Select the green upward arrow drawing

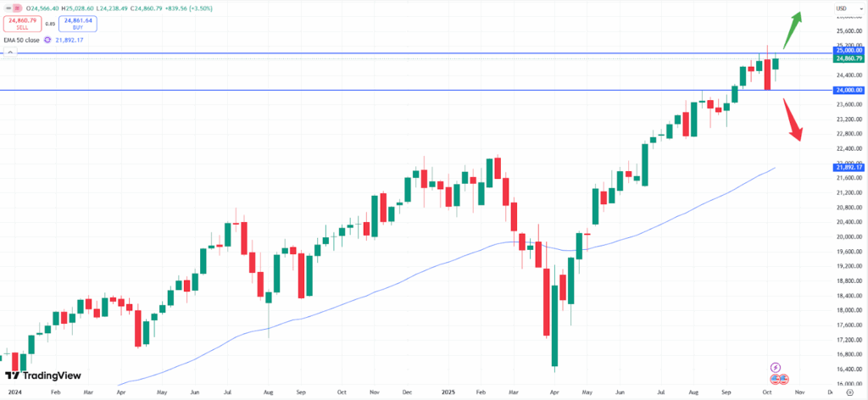(795, 28)
